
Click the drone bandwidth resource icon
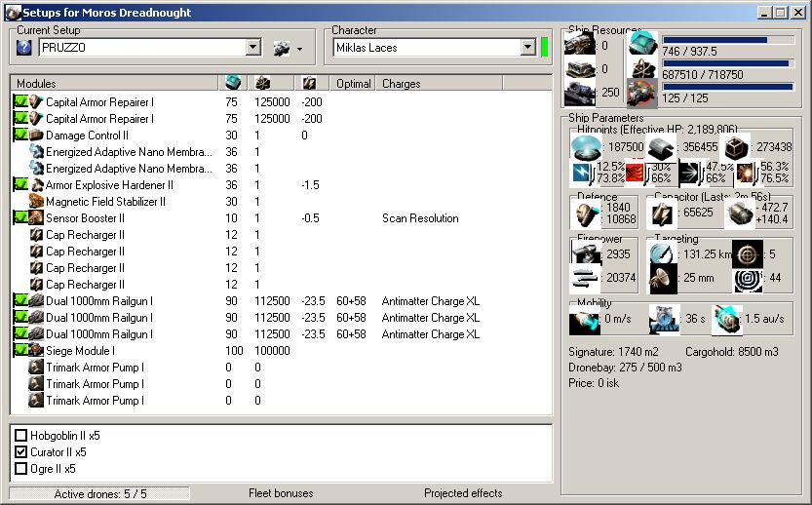pos(642,93)
